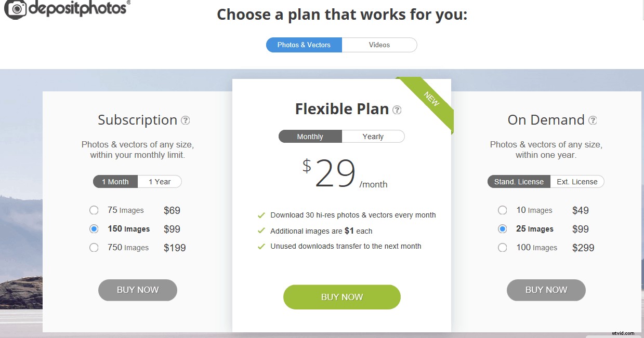Viewport: 644px width, 338px height.
Task: Set Subscription period to 1 Month
Action: 115,182
